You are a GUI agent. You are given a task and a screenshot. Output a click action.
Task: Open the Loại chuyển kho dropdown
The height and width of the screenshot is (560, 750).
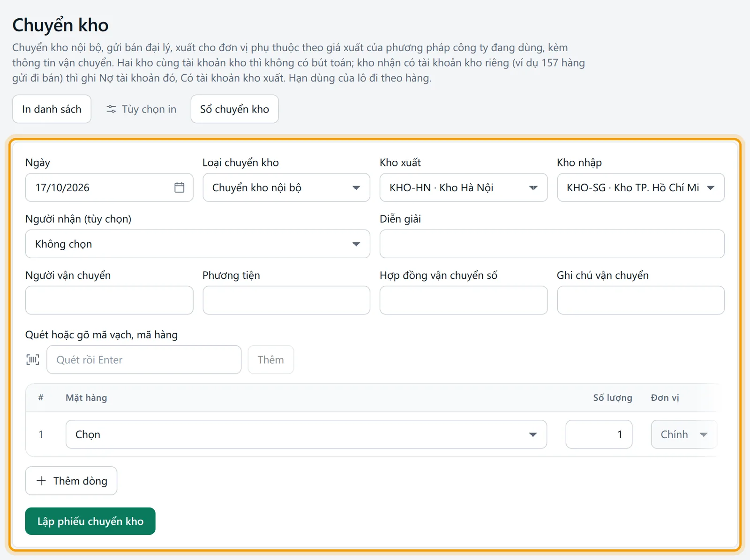coord(286,187)
